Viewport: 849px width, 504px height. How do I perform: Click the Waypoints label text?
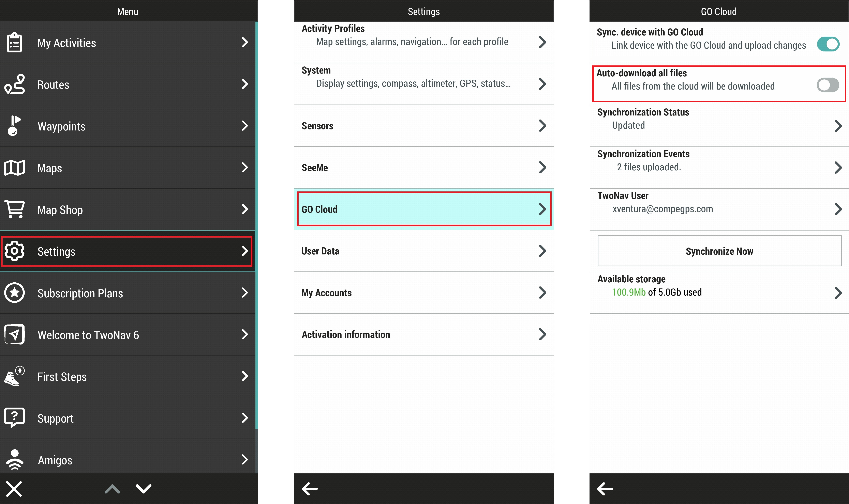(x=61, y=126)
